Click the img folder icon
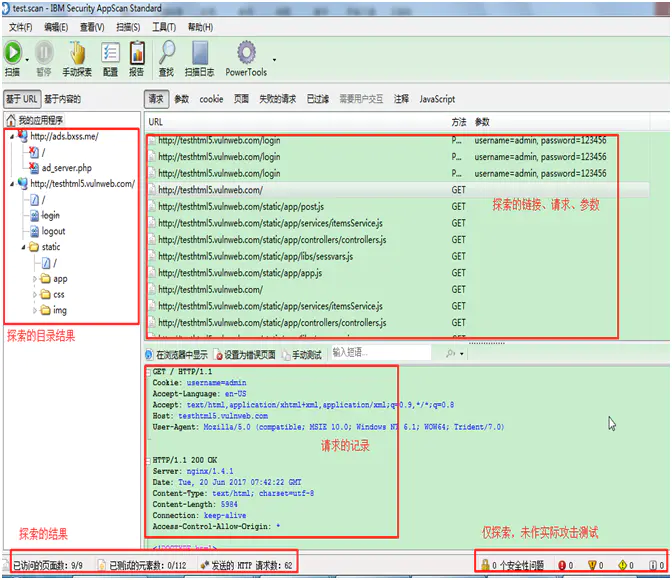 click(x=45, y=310)
